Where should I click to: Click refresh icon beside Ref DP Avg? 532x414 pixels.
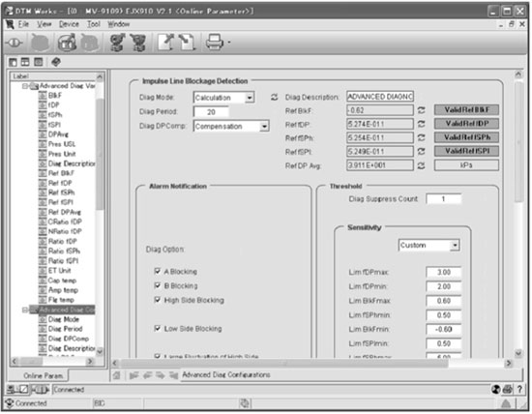tap(421, 165)
